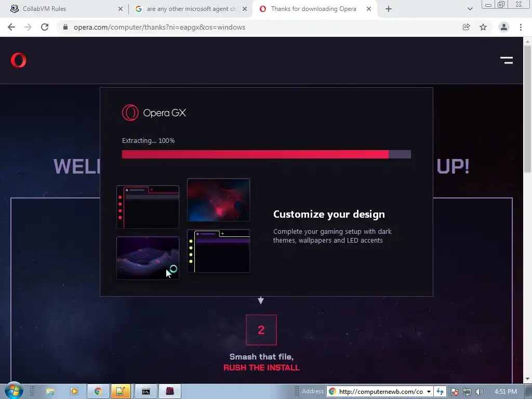Viewport: 532px width, 399px height.
Task: Open the notepad app in the taskbar
Action: [x=121, y=392]
